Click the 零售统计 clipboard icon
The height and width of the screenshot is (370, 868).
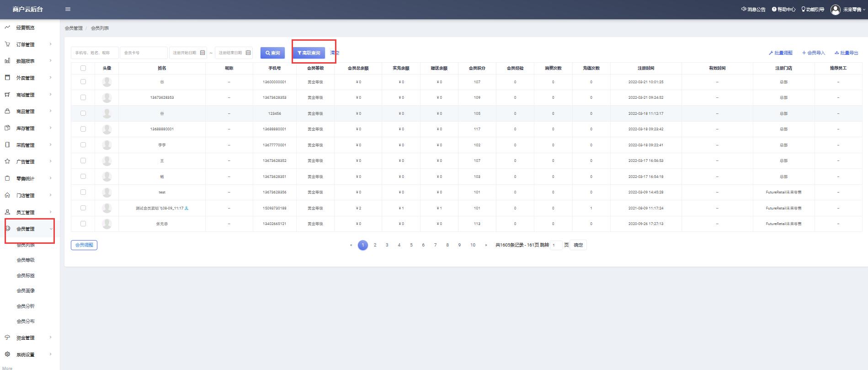7,178
